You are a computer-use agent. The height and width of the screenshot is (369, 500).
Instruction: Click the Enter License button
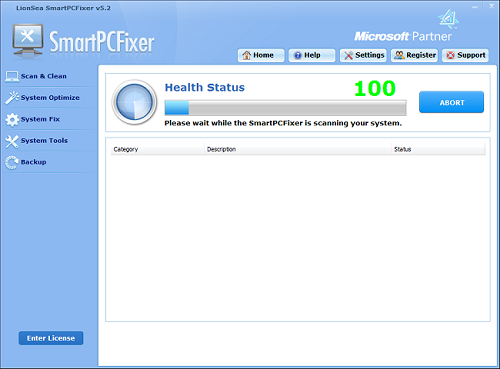[51, 338]
